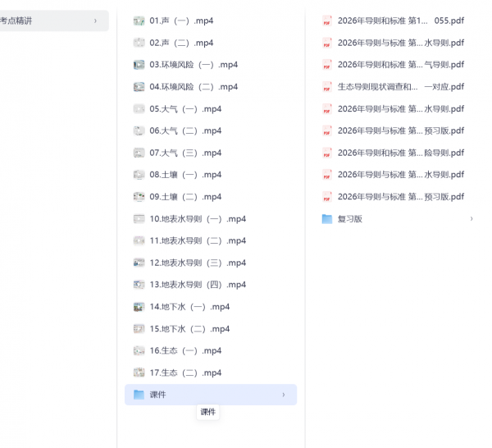Open the 险导则.pdf document
The width and height of the screenshot is (492, 448).
(x=400, y=153)
